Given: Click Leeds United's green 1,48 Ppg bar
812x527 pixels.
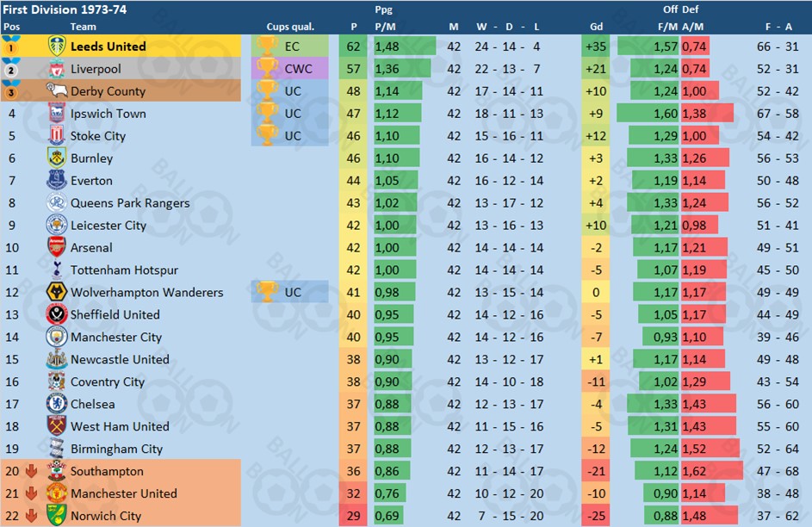Looking at the screenshot, I should [x=405, y=46].
